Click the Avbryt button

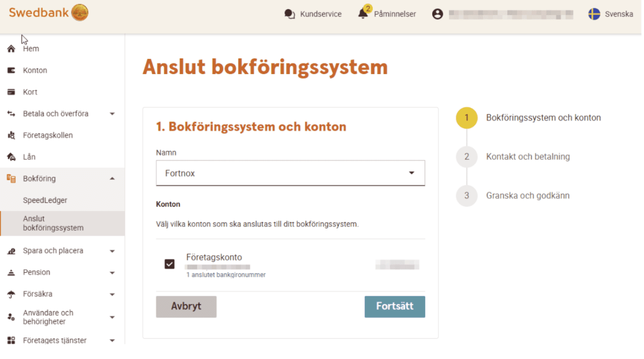186,307
